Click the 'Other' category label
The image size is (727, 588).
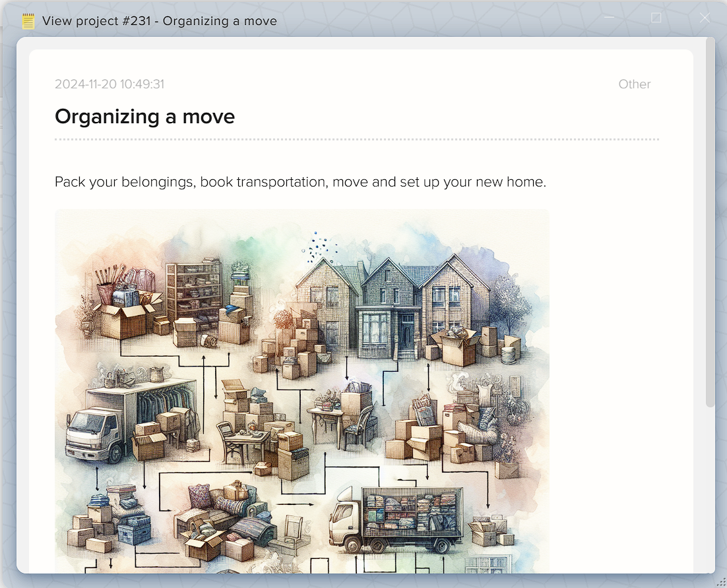click(x=634, y=84)
